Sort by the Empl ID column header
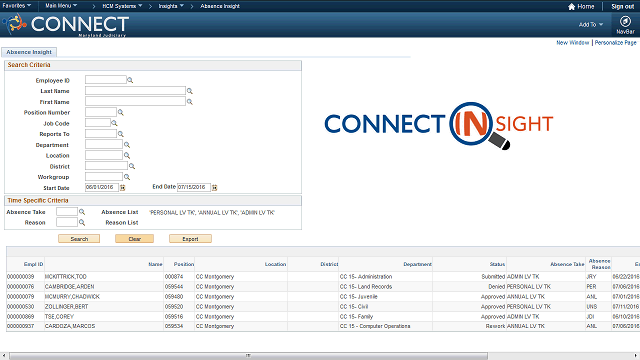This screenshot has height=360, width=640. click(33, 264)
